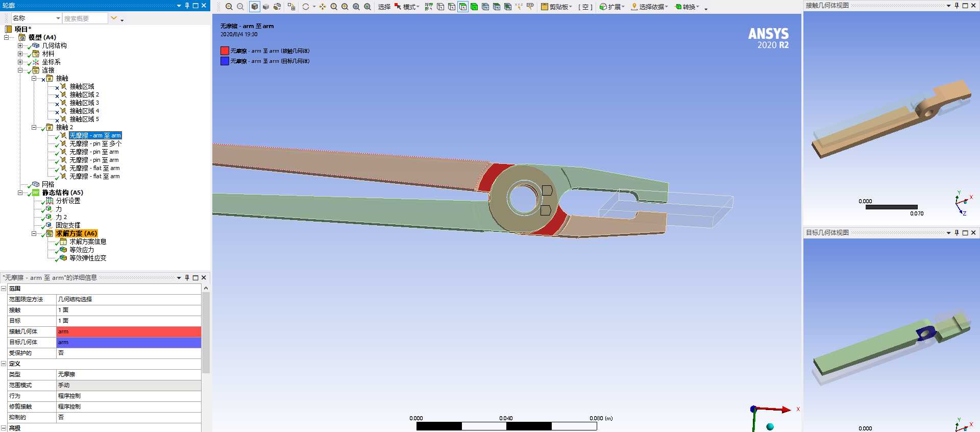
Task: Click the 行为 程序控制 value cell
Action: point(129,396)
